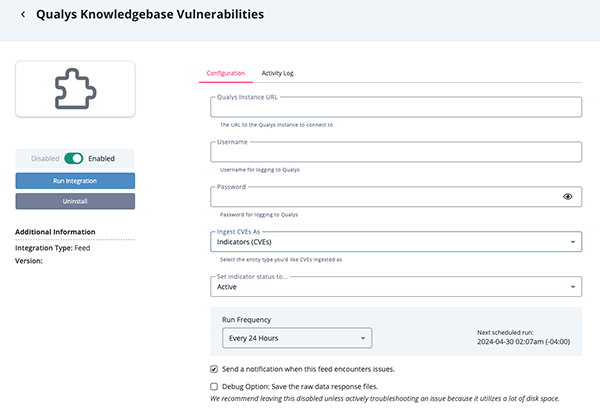
Task: Click into the Username field
Action: tap(397, 152)
